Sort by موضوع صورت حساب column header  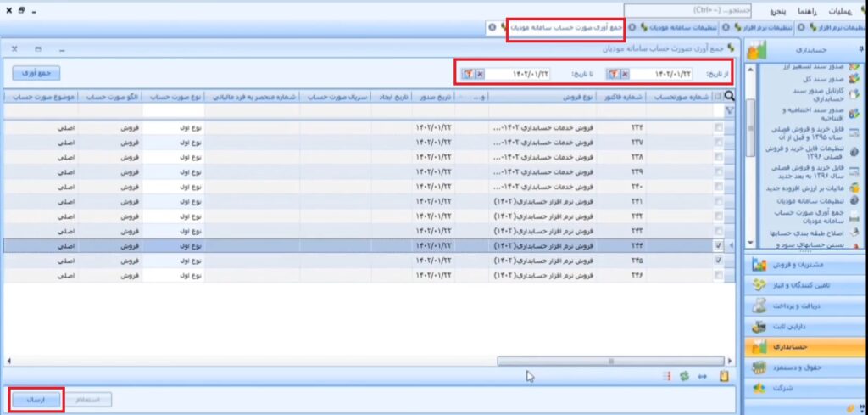pos(41,97)
